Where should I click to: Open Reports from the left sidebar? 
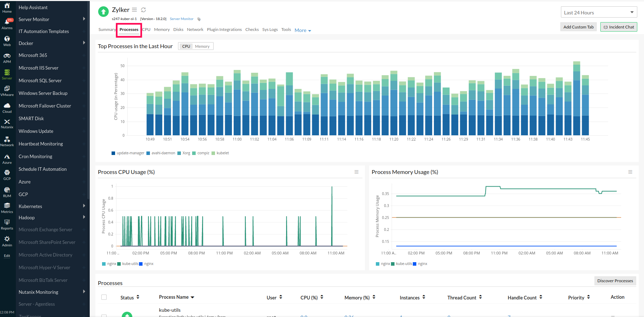pyautogui.click(x=7, y=223)
